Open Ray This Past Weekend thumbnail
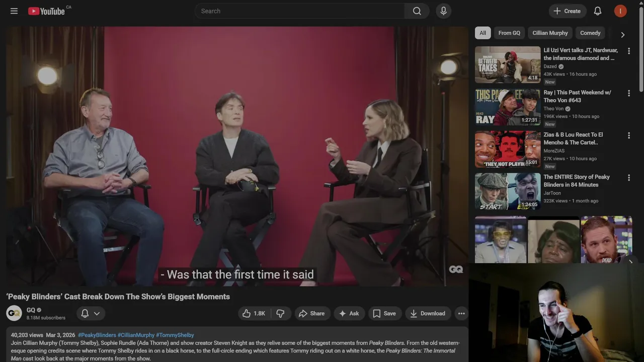This screenshot has height=362, width=644. pyautogui.click(x=508, y=107)
